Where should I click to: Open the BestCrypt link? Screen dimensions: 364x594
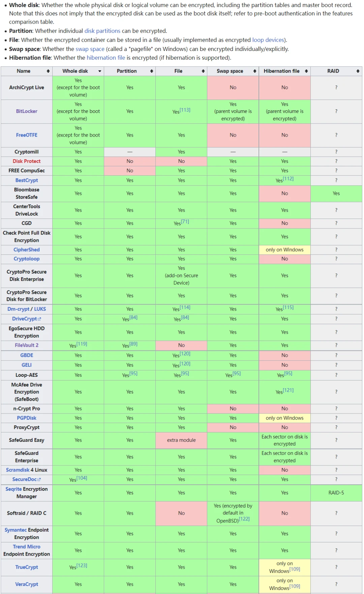click(27, 180)
